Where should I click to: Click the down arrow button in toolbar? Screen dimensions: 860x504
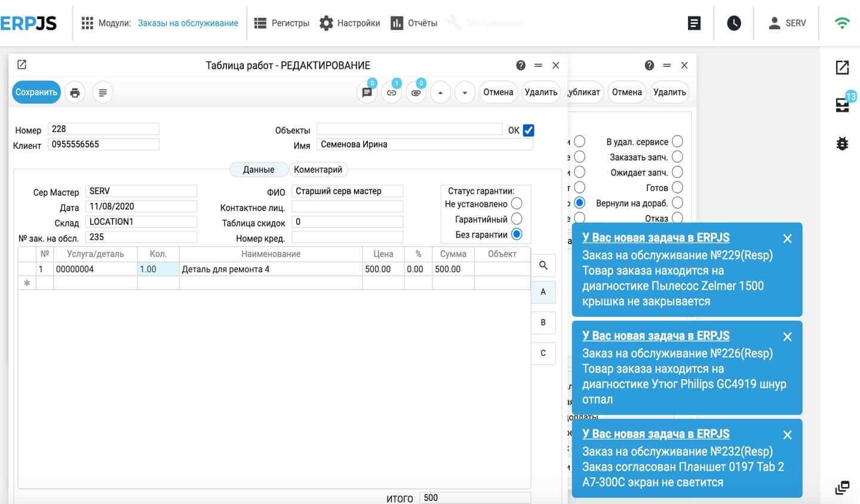465,93
